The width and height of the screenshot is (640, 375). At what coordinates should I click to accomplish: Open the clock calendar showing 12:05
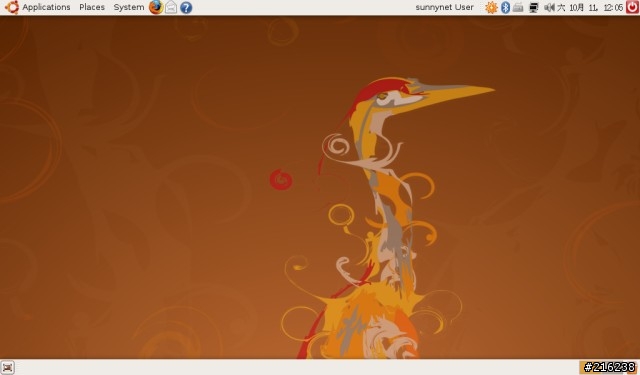click(x=590, y=7)
